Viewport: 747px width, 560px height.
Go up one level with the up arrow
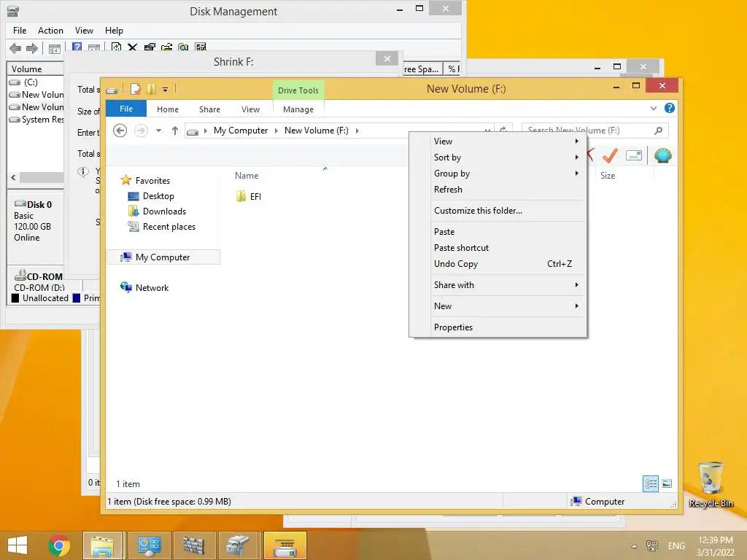point(175,131)
